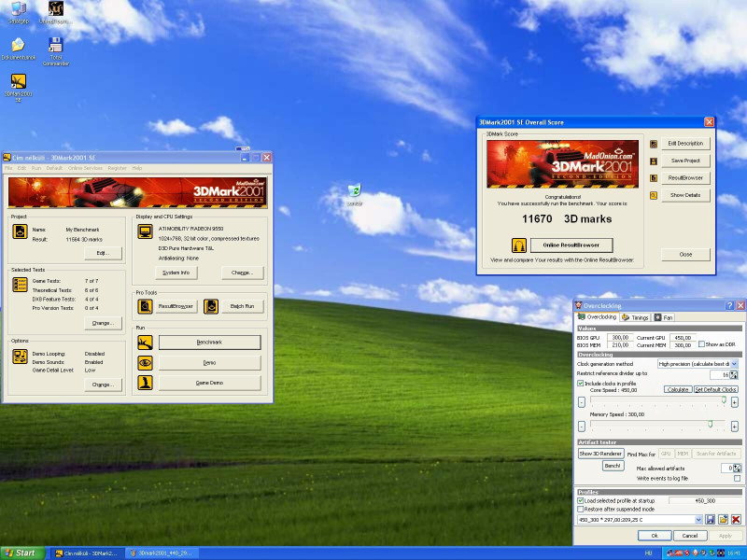Click the 3dmark2001_440 taskbar item
The width and height of the screenshot is (747, 560).
pyautogui.click(x=162, y=553)
